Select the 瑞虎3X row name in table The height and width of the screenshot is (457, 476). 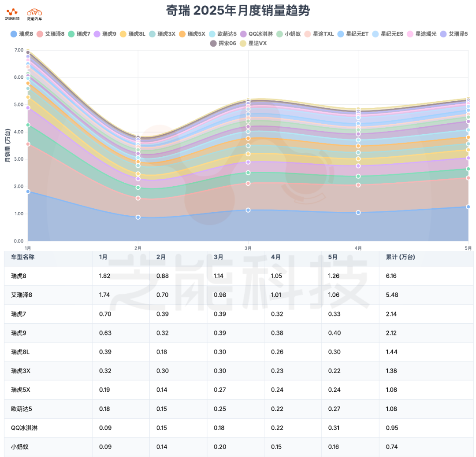[21, 371]
